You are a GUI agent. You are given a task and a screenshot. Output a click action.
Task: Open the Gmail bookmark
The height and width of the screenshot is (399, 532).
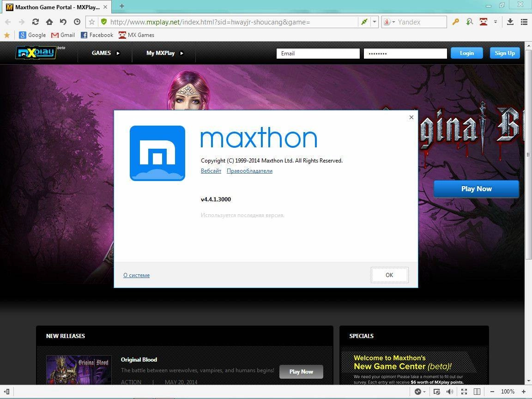coord(63,35)
